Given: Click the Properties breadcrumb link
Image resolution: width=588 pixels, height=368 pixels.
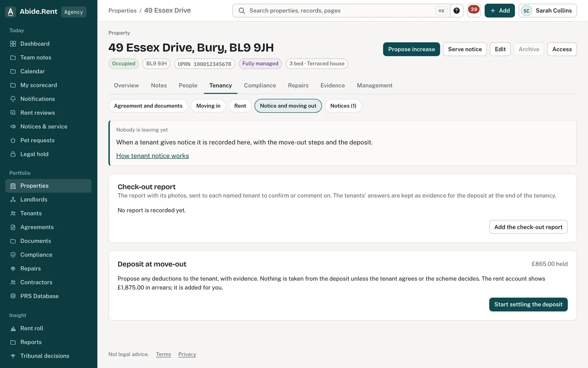Looking at the screenshot, I should click(x=122, y=11).
